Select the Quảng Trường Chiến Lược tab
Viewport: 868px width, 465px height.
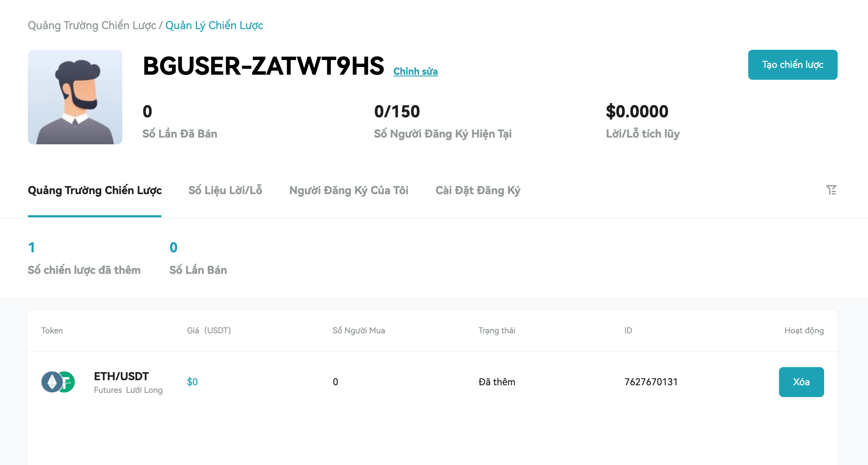95,190
